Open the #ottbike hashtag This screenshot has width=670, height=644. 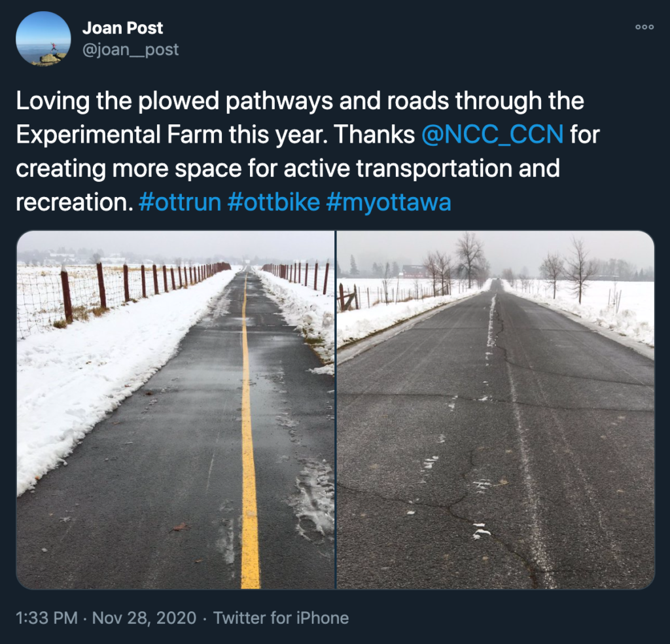point(273,202)
